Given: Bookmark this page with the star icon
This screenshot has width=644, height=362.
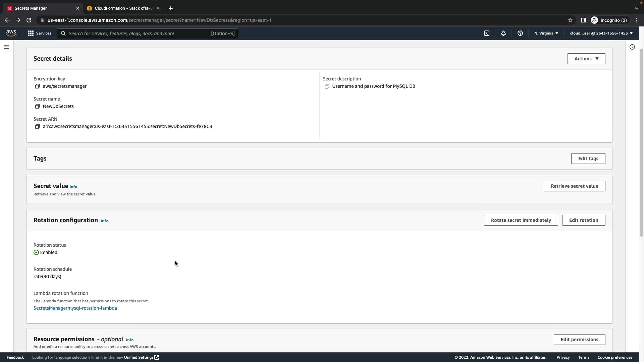Looking at the screenshot, I should [570, 20].
